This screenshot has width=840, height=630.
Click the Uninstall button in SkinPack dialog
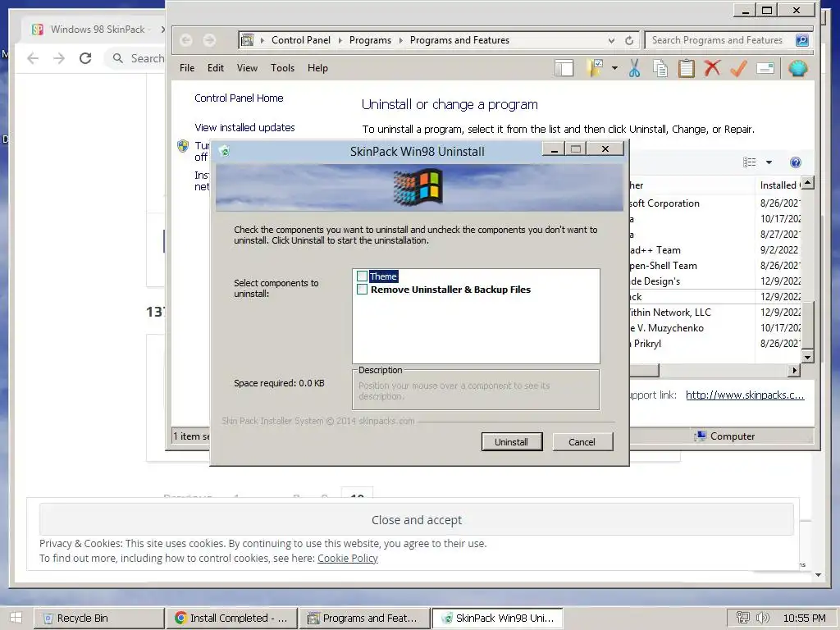pos(512,442)
